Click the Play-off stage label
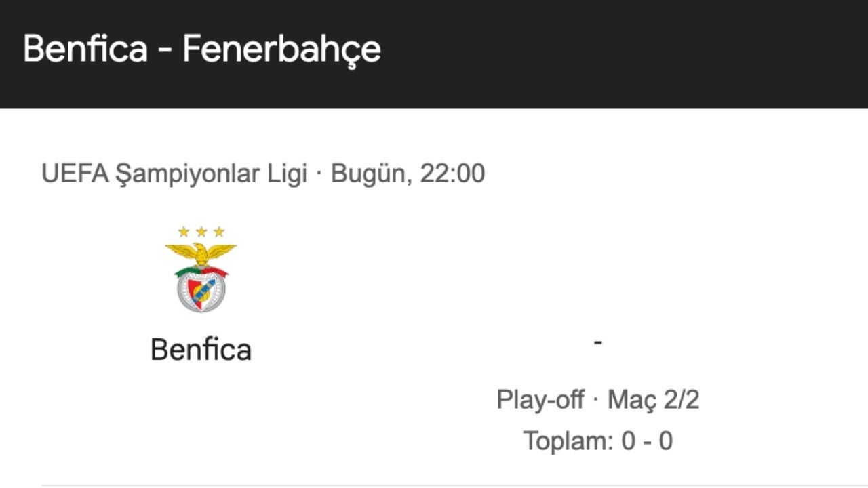The width and height of the screenshot is (868, 488). pyautogui.click(x=540, y=399)
